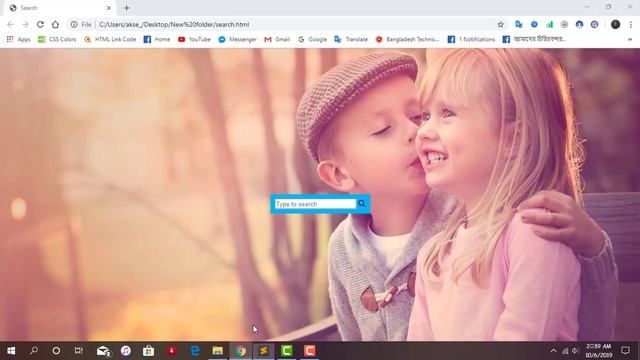Open iTunes from the taskbar
Viewport: 640px width, 360px height.
point(126,351)
